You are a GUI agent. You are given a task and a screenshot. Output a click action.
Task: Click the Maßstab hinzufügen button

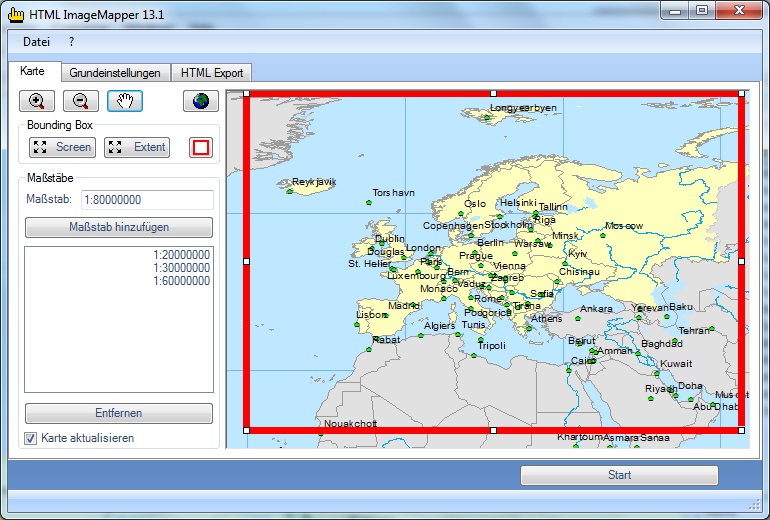(119, 227)
